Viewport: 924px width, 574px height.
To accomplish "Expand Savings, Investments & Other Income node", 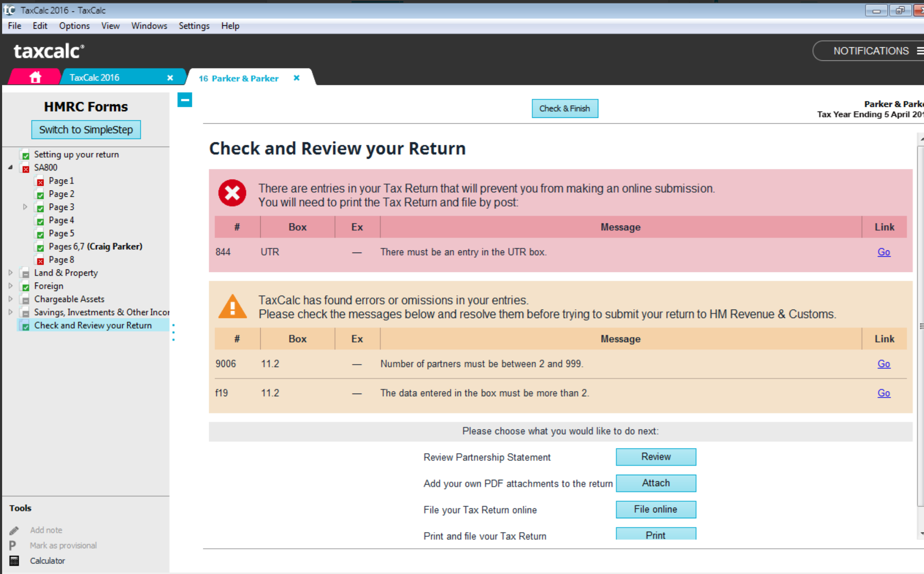I will pyautogui.click(x=11, y=312).
